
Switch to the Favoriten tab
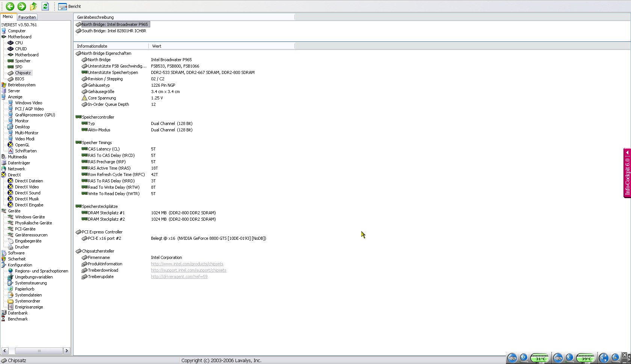tap(27, 17)
